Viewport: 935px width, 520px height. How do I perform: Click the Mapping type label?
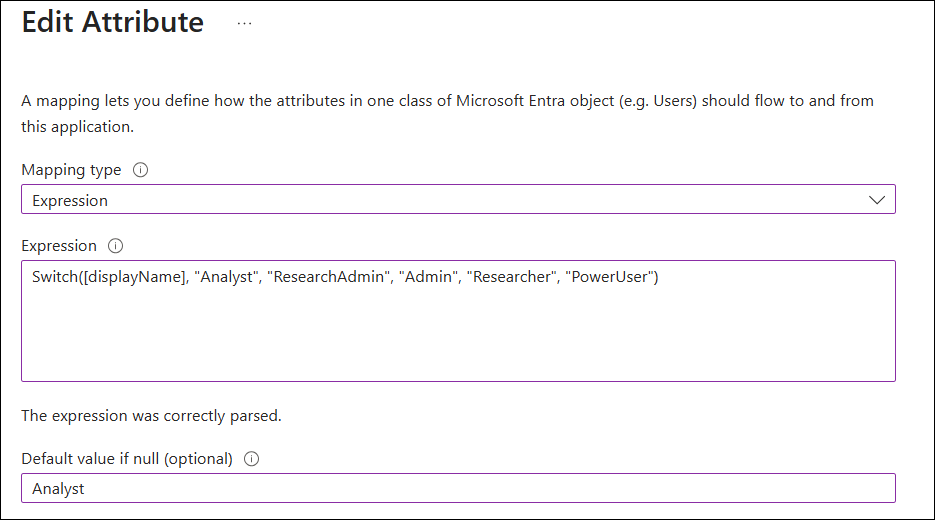tap(71, 170)
